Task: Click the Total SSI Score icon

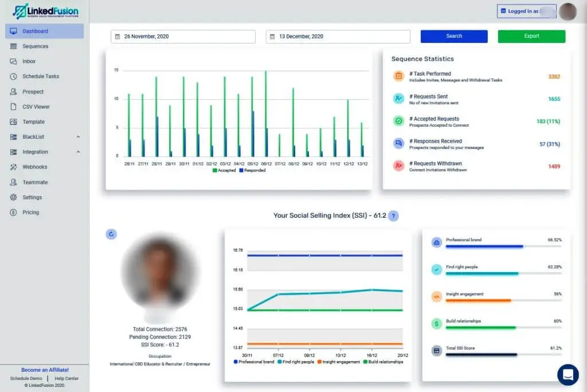Action: [436, 351]
